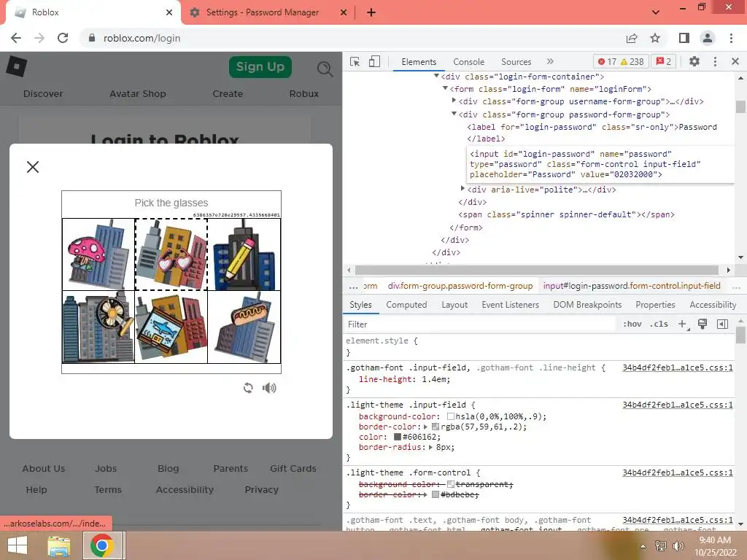Toggle the device toolbar icon in DevTools

tap(374, 61)
